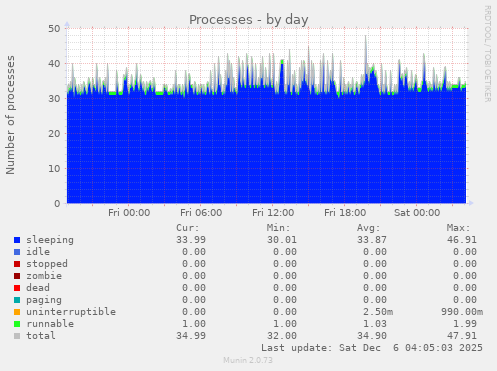Image resolution: width=497 pixels, height=371 pixels.
Task: Click the 'Fri 06:00' time axis label
Action: (201, 213)
